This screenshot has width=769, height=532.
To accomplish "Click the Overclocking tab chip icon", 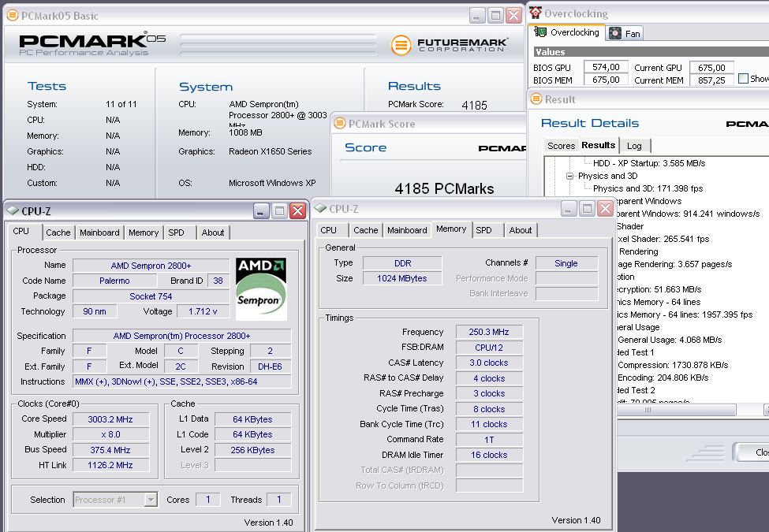I will click(540, 32).
